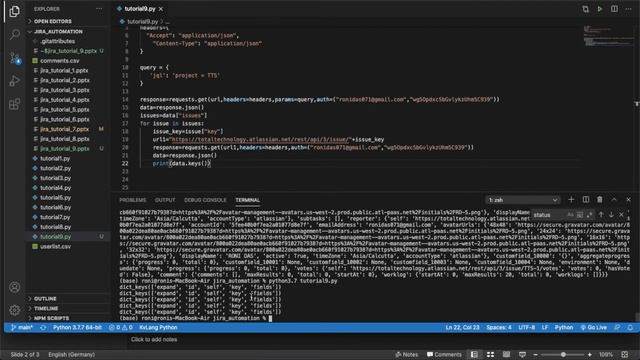640x360 pixels.
Task: Open the Run and Debug view icon
Action: [x=15, y=81]
